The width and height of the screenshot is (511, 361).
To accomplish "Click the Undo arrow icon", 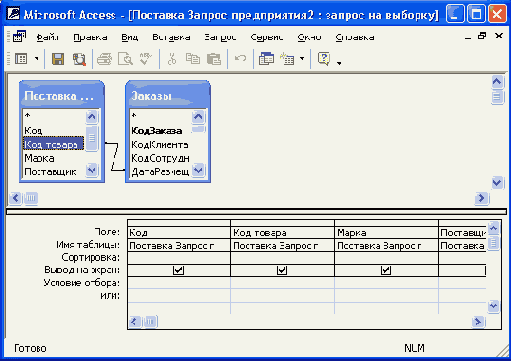I will click(x=240, y=59).
